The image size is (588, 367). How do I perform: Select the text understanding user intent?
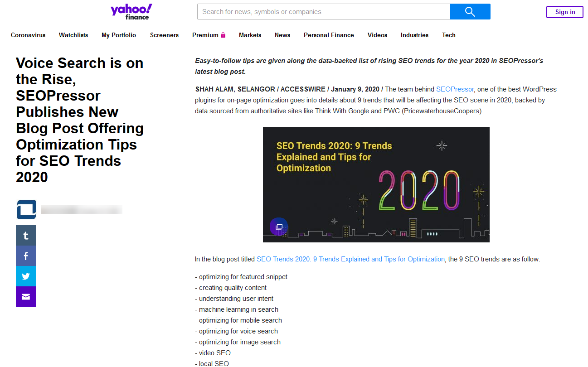pyautogui.click(x=236, y=299)
